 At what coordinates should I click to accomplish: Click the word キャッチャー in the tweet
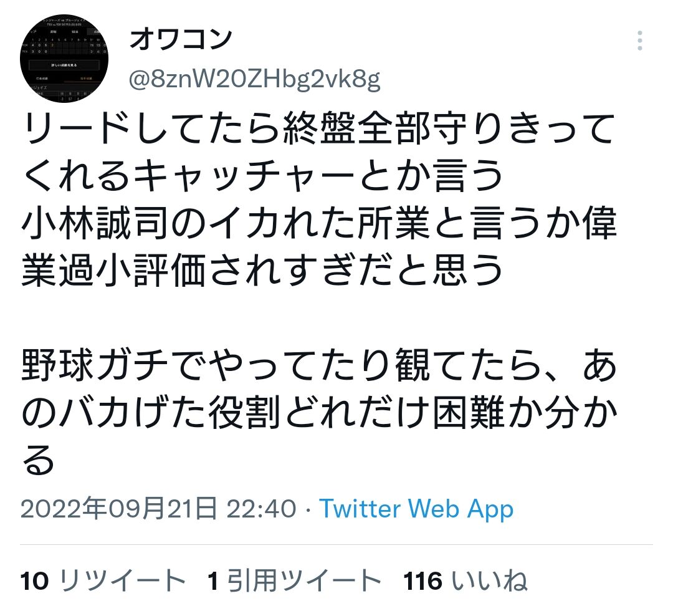coord(244,176)
